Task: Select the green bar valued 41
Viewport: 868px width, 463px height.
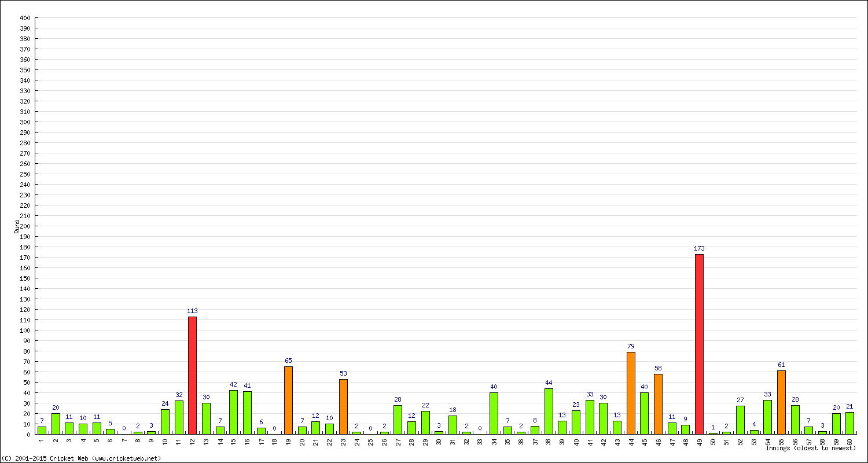Action: coord(247,413)
